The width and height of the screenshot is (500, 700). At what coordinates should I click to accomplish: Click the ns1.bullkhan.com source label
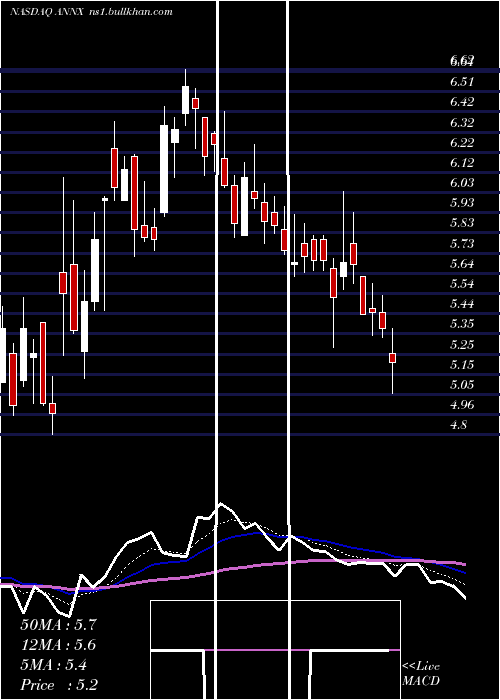(x=129, y=12)
